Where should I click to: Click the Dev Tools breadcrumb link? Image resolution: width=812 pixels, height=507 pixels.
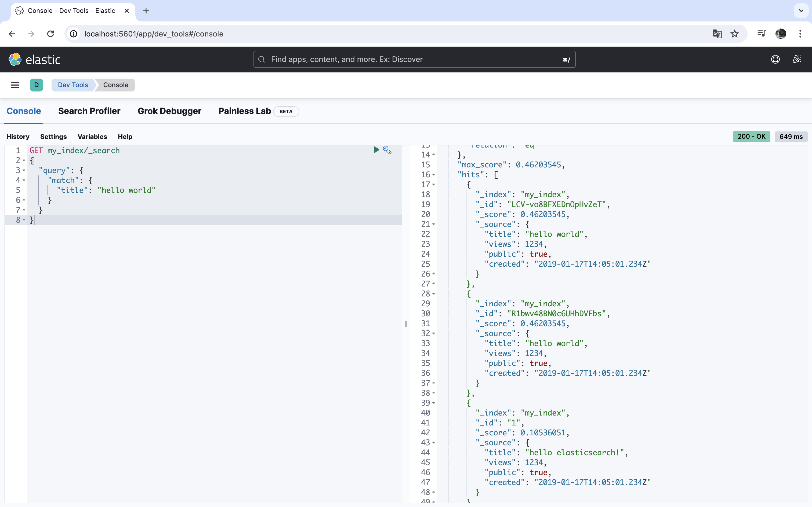click(x=73, y=85)
